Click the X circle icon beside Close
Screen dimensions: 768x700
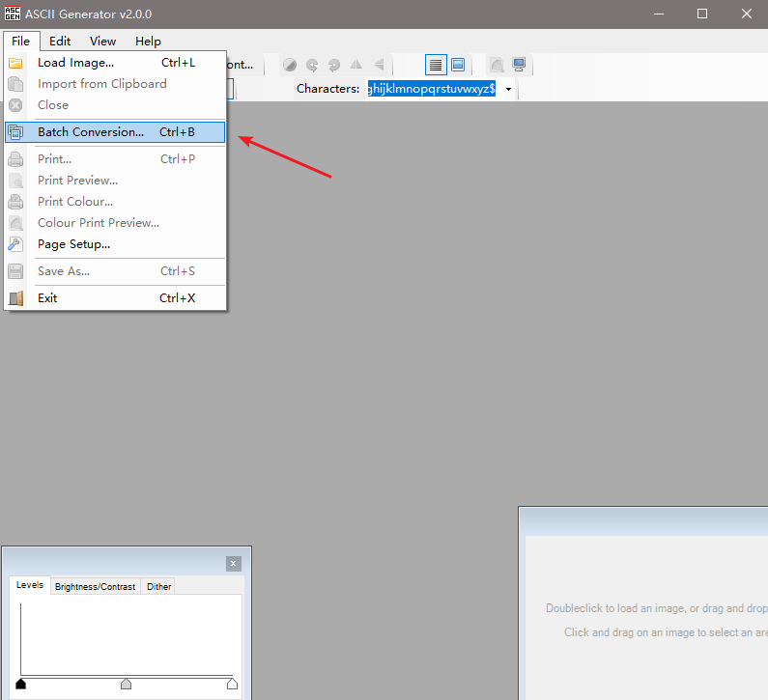15,104
